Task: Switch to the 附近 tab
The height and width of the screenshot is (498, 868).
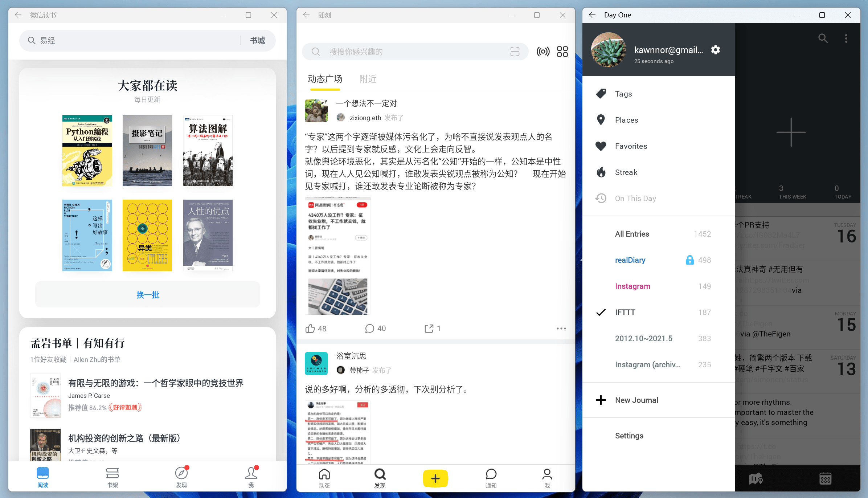Action: coord(368,79)
